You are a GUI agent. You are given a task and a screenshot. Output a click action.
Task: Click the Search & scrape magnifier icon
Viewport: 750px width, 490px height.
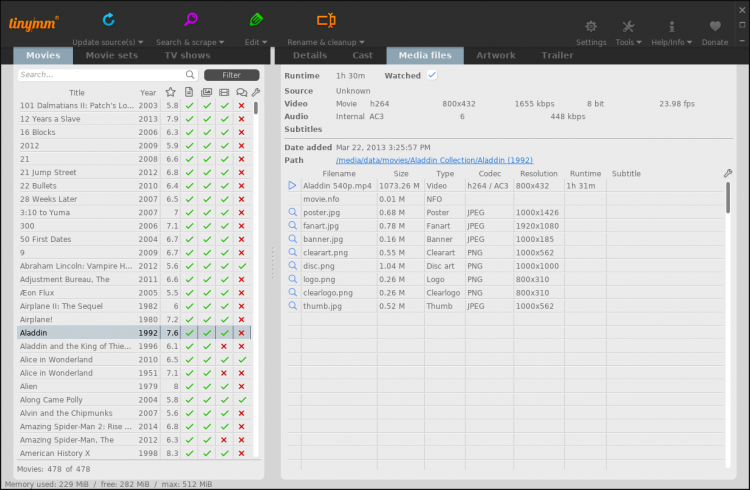coord(190,19)
